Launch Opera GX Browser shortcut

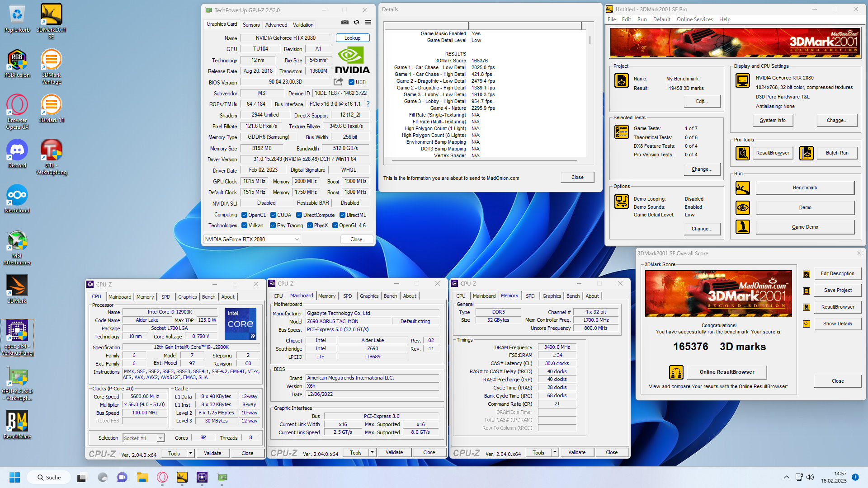coord(17,112)
